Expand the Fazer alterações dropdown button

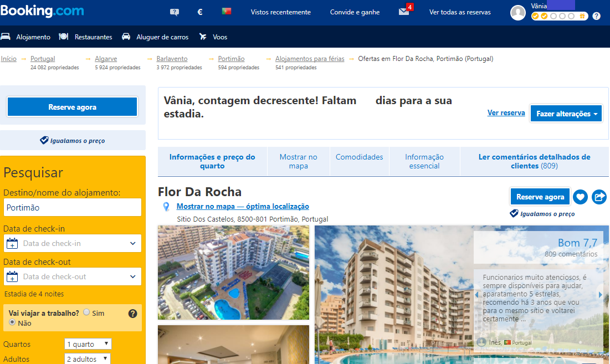pyautogui.click(x=566, y=114)
